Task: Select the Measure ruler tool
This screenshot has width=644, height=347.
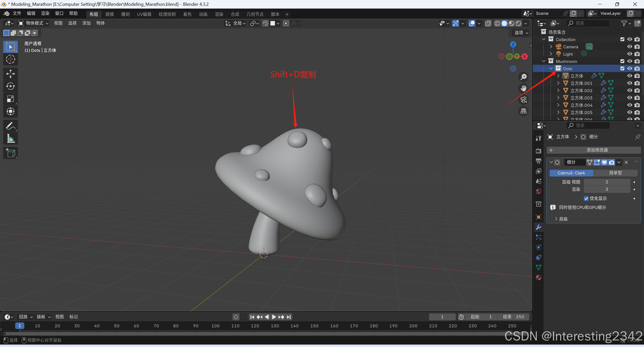Action: (10, 138)
